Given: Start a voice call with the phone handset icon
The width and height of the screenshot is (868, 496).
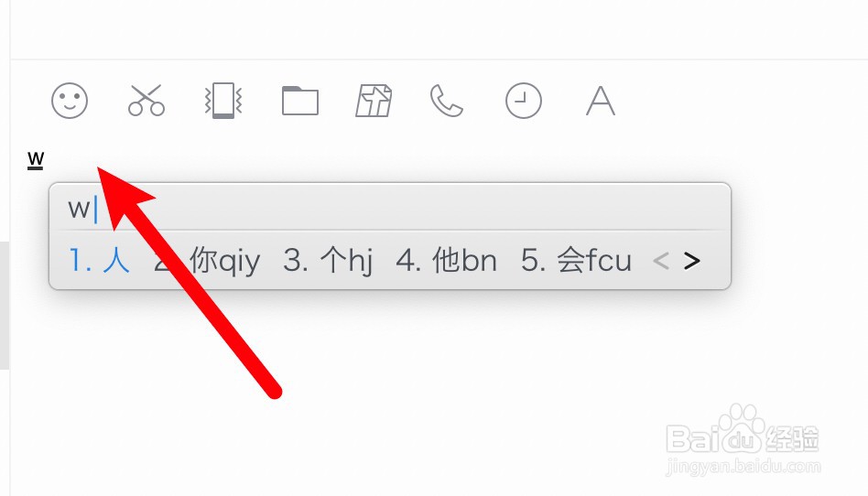Looking at the screenshot, I should (447, 101).
